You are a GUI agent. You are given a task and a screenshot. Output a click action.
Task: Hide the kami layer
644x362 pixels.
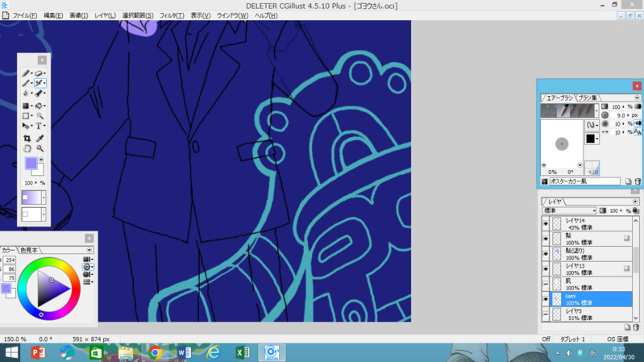(x=546, y=299)
